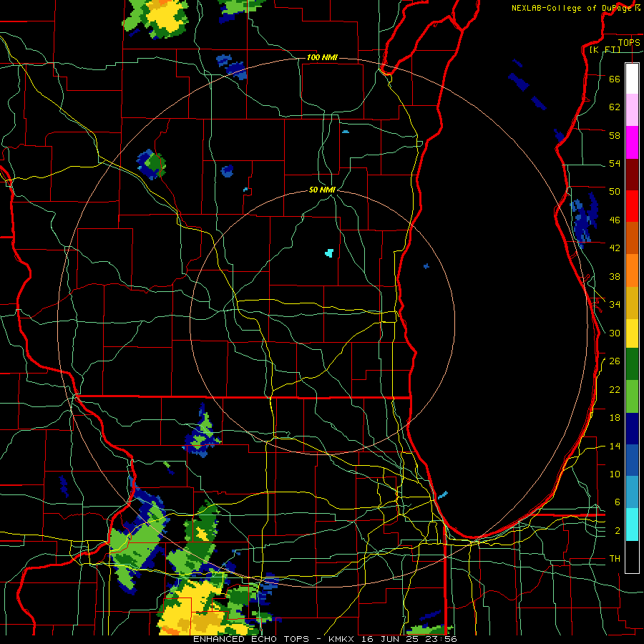
Task: Click the "54" value on the scale
Action: (x=615, y=163)
